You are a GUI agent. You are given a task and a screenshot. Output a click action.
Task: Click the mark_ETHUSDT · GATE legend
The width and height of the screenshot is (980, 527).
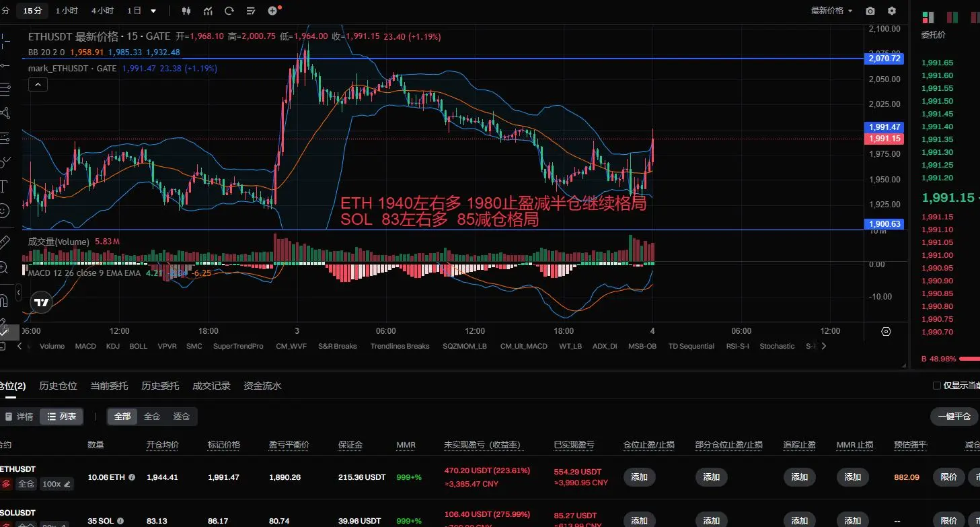point(73,69)
